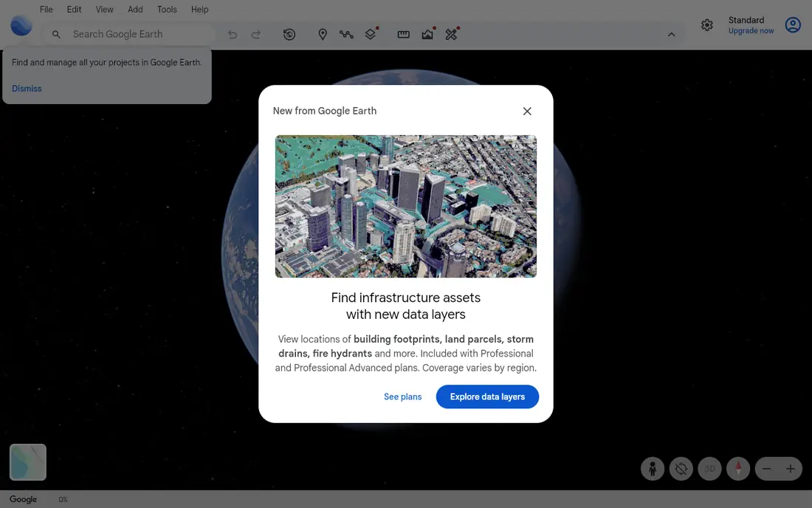Image resolution: width=812 pixels, height=508 pixels.
Task: Click the Explore data layers button
Action: pos(487,397)
